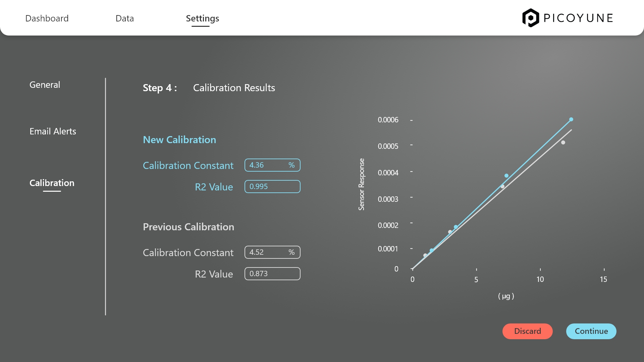Click the µg x-axis unit label
The image size is (644, 362).
[506, 296]
